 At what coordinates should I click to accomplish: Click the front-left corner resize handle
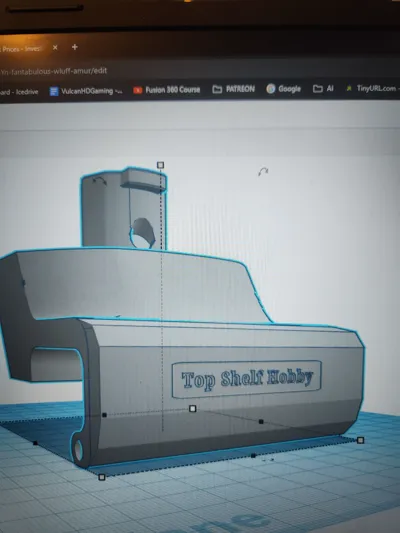(x=102, y=477)
